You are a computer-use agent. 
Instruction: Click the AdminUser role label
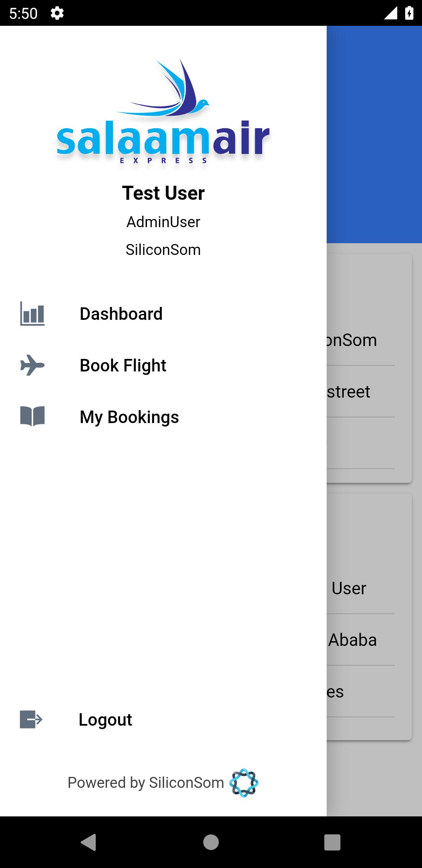point(163,222)
